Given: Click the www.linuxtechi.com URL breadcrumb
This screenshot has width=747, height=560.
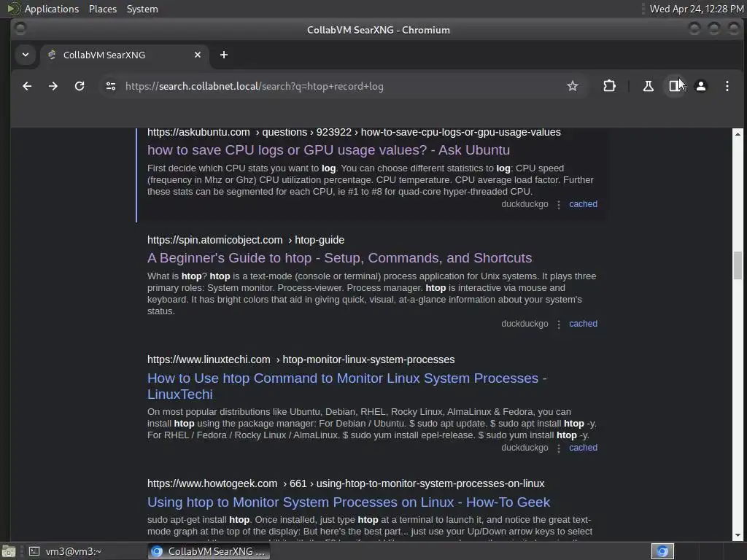Looking at the screenshot, I should point(301,359).
